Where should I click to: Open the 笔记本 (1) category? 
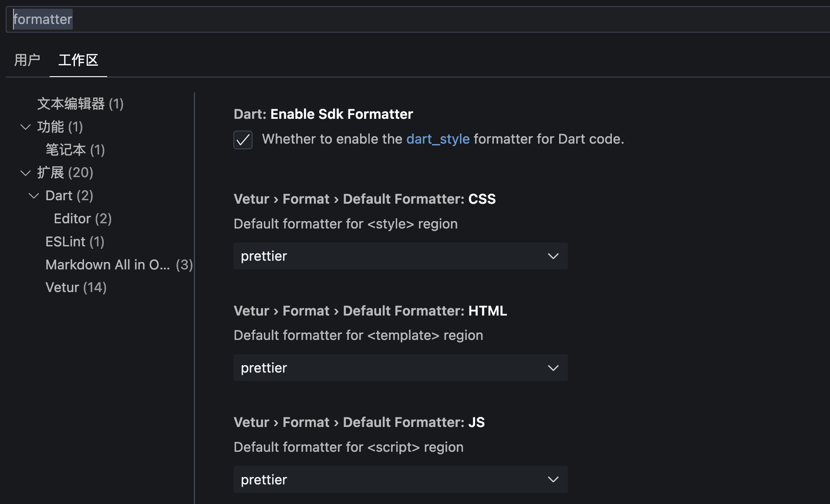75,150
